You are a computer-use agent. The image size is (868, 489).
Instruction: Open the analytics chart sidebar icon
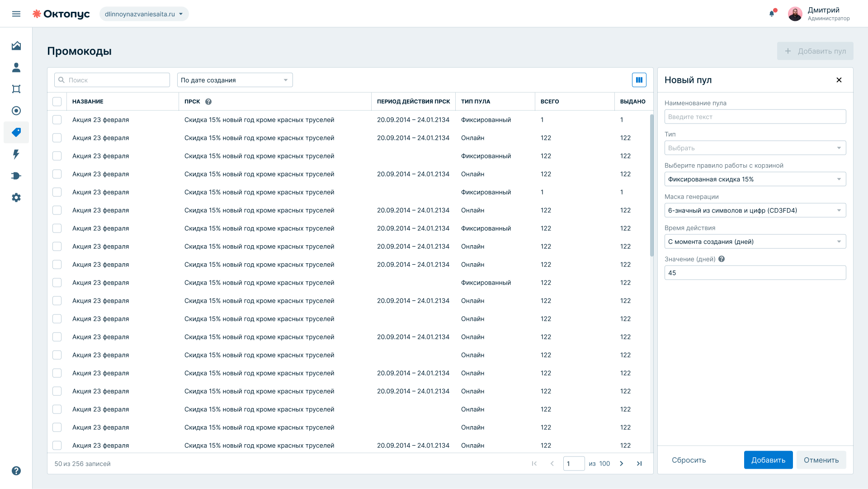[16, 46]
